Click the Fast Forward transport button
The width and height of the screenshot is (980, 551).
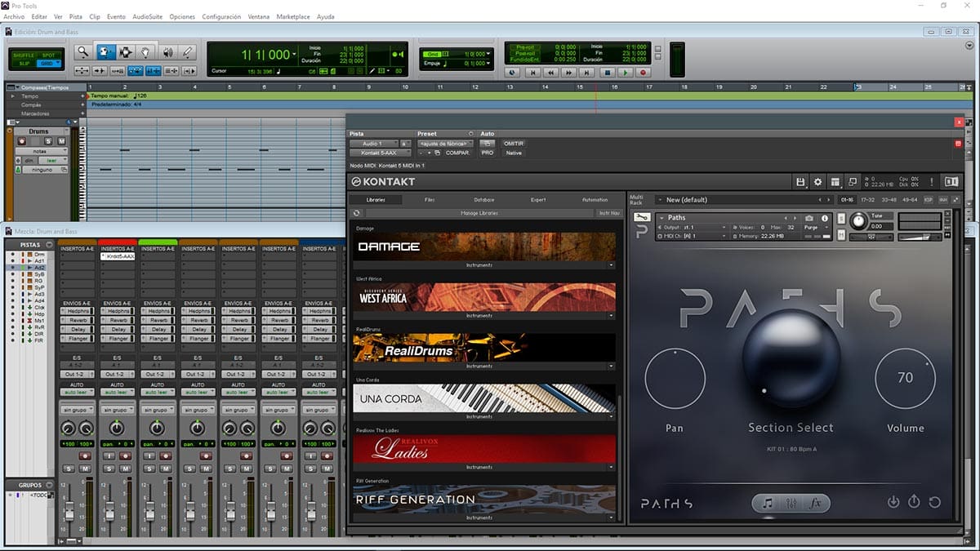click(x=570, y=72)
